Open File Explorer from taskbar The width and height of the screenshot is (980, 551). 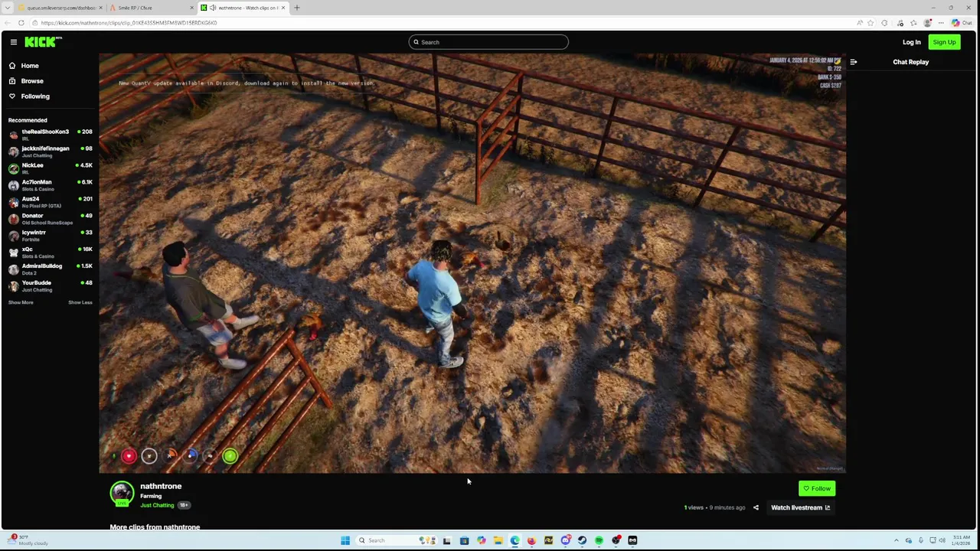point(498,540)
